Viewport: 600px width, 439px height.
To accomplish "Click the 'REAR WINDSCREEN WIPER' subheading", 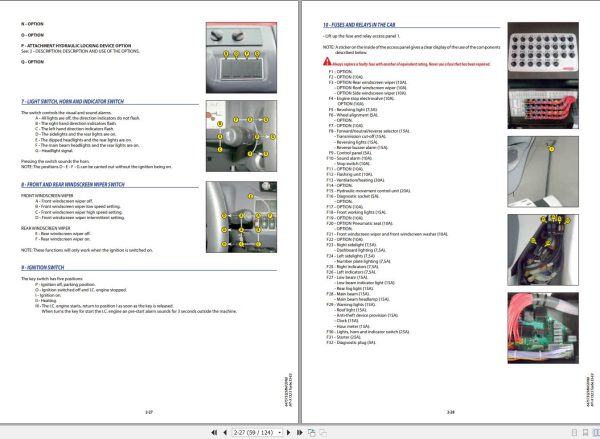I will click(x=46, y=228).
